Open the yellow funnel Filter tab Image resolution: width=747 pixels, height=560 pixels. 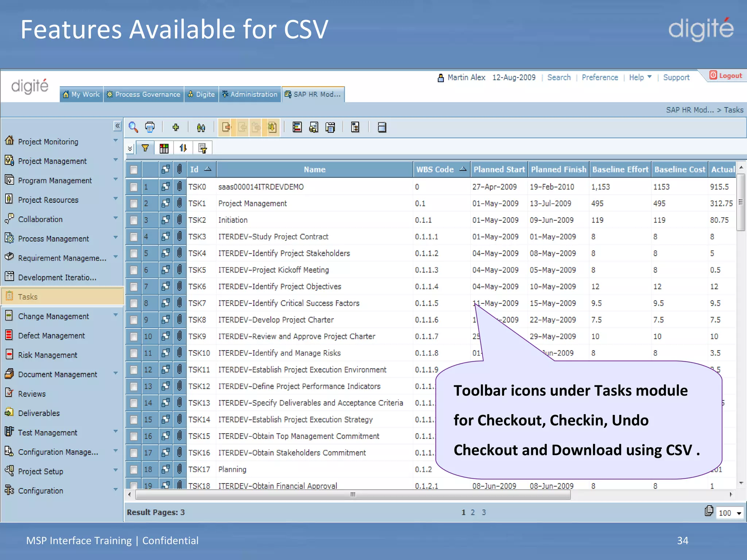point(145,148)
